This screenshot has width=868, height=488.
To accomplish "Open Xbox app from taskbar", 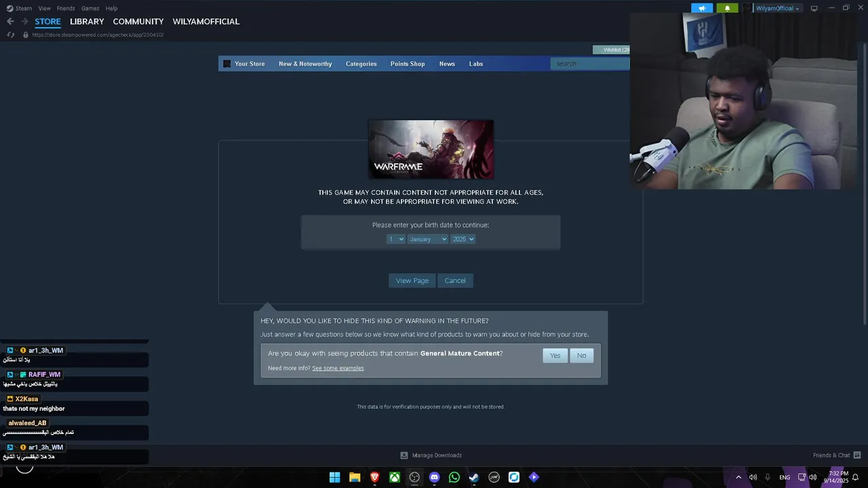I will [x=394, y=477].
